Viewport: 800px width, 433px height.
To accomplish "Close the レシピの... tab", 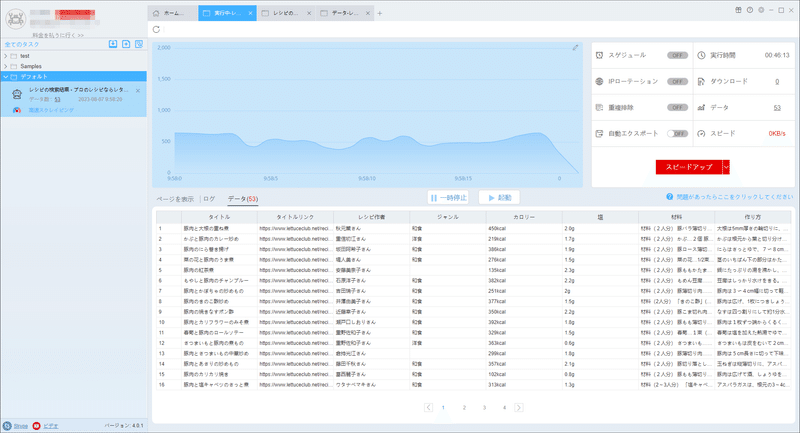I will [309, 13].
